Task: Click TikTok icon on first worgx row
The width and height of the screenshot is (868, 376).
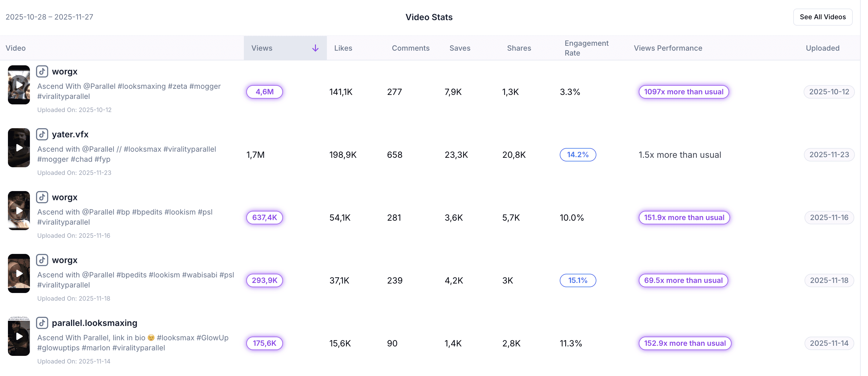Action: click(42, 71)
